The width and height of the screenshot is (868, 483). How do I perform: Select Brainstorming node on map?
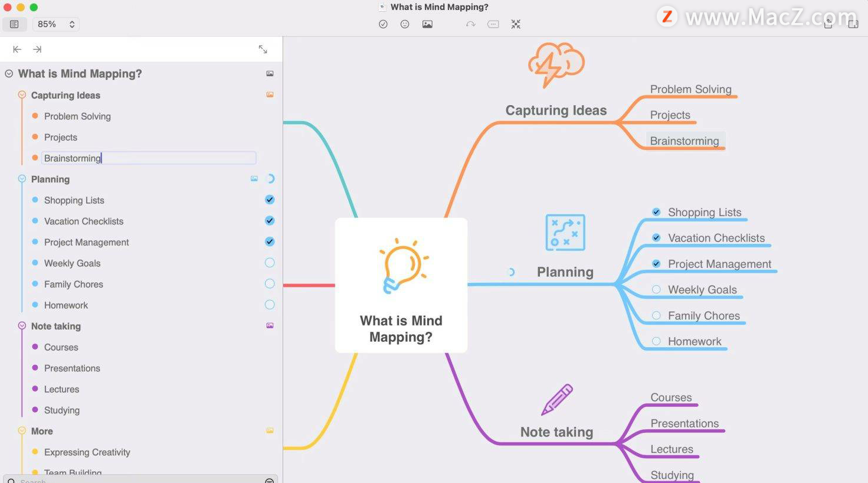[x=684, y=141]
